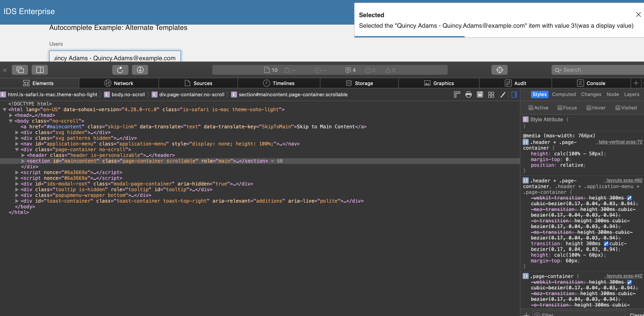Collapse the body no-scroll element

[11, 121]
